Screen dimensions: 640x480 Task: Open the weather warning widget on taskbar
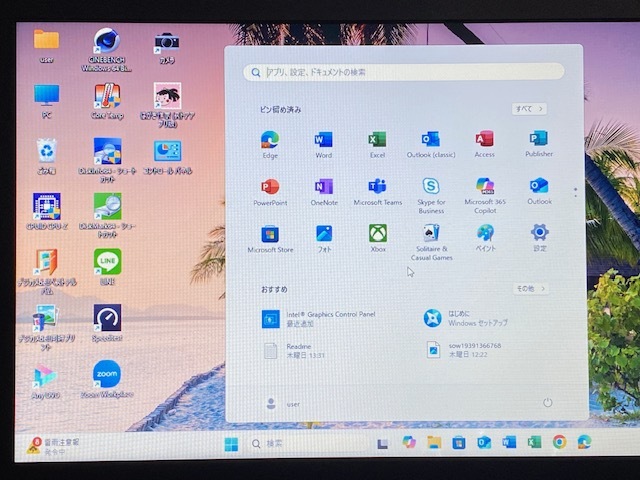[x=53, y=446]
